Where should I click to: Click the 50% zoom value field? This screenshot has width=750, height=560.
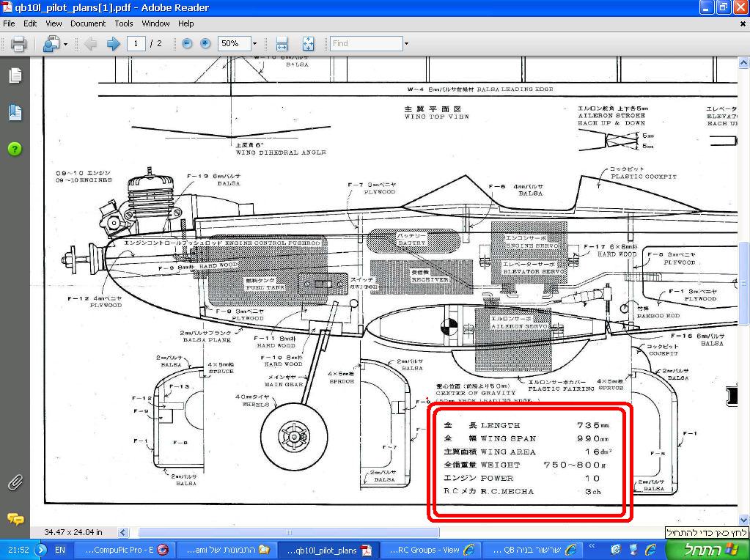pos(235,43)
